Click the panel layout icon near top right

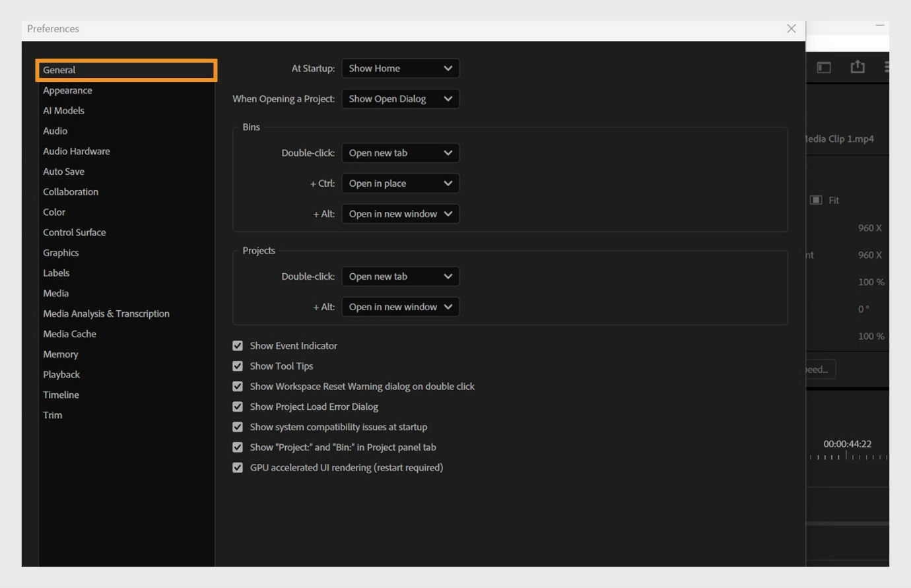coord(824,67)
